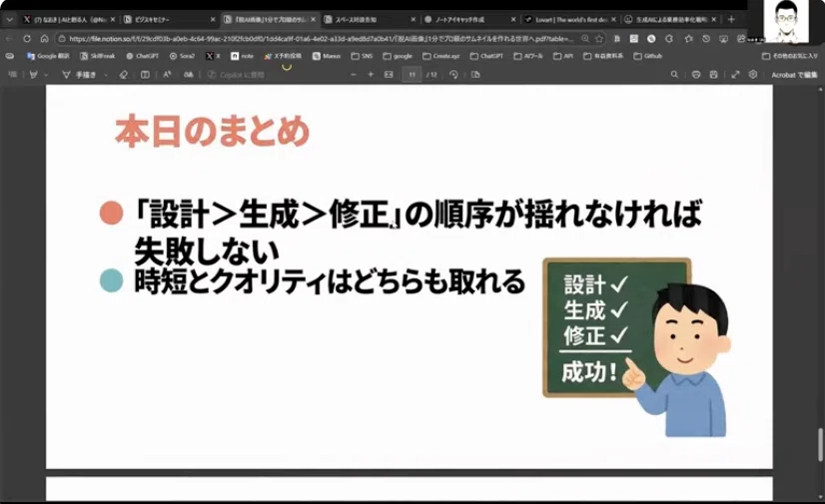Expand the browser tab list chevron

click(11, 19)
